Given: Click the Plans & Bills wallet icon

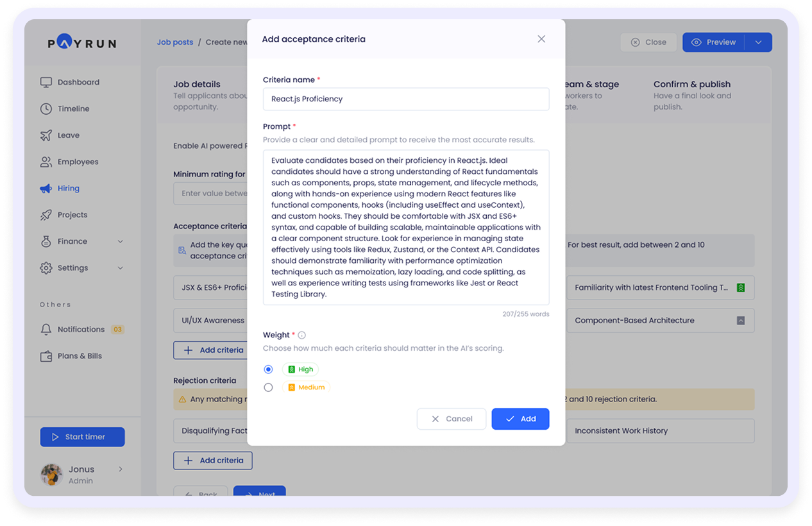Looking at the screenshot, I should 46,356.
